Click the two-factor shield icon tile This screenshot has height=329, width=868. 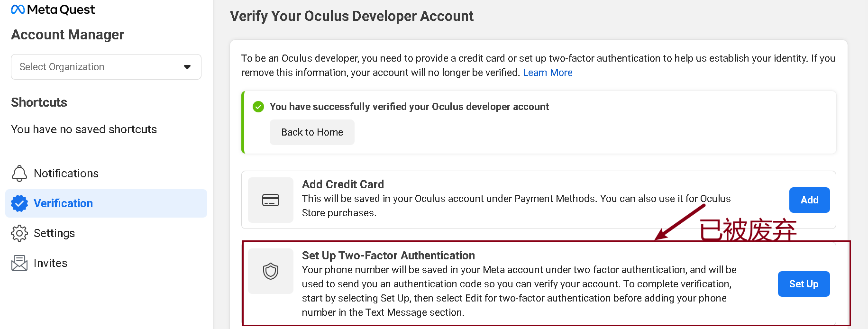pos(271,271)
